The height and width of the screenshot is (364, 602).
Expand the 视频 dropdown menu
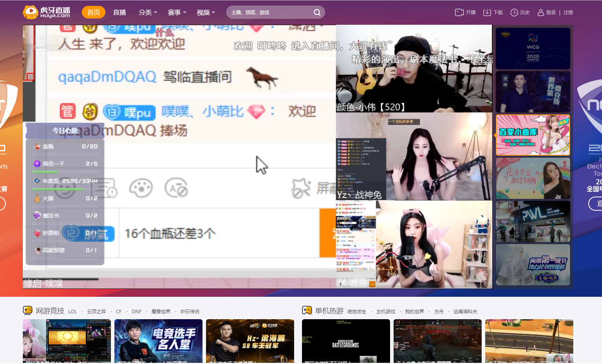point(206,13)
